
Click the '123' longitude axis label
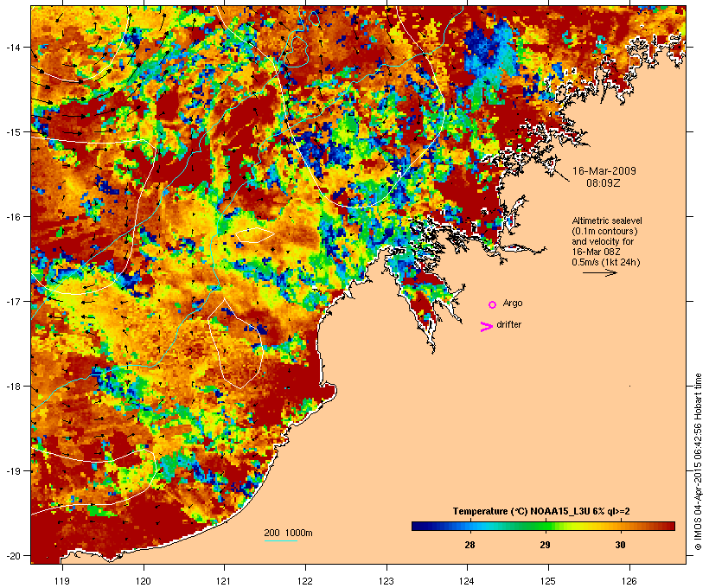point(386,581)
